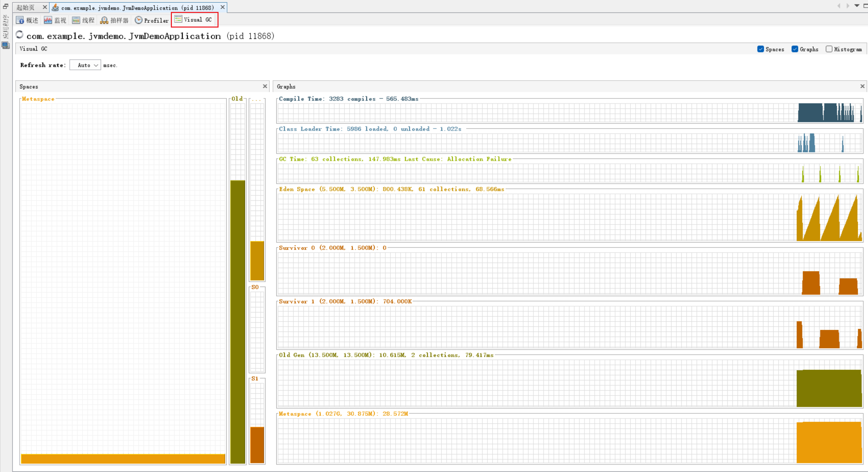Switch to the 监视 monitor tab
Viewport: 868px width, 472px height.
click(55, 20)
